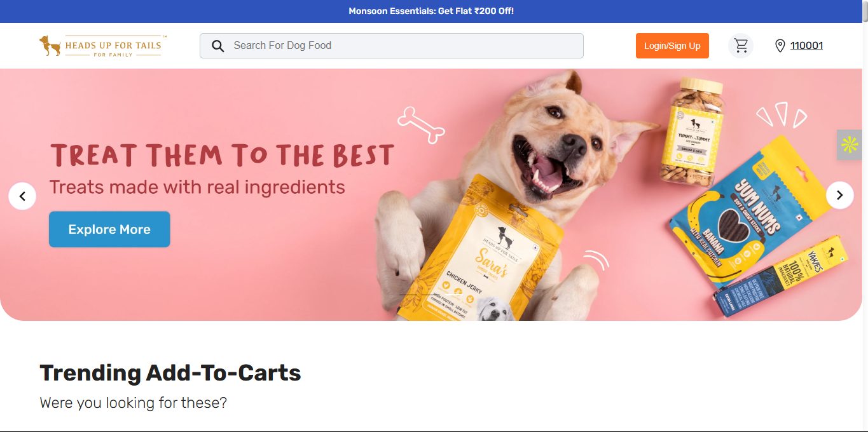Viewport: 868px width, 432px height.
Task: Advance to next banner slide arrow
Action: click(839, 195)
